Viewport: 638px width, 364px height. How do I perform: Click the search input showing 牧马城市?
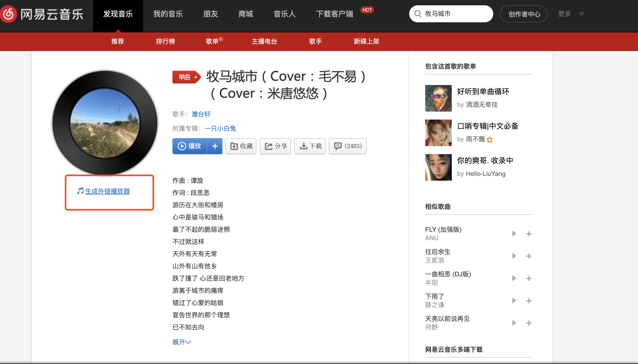tap(452, 14)
